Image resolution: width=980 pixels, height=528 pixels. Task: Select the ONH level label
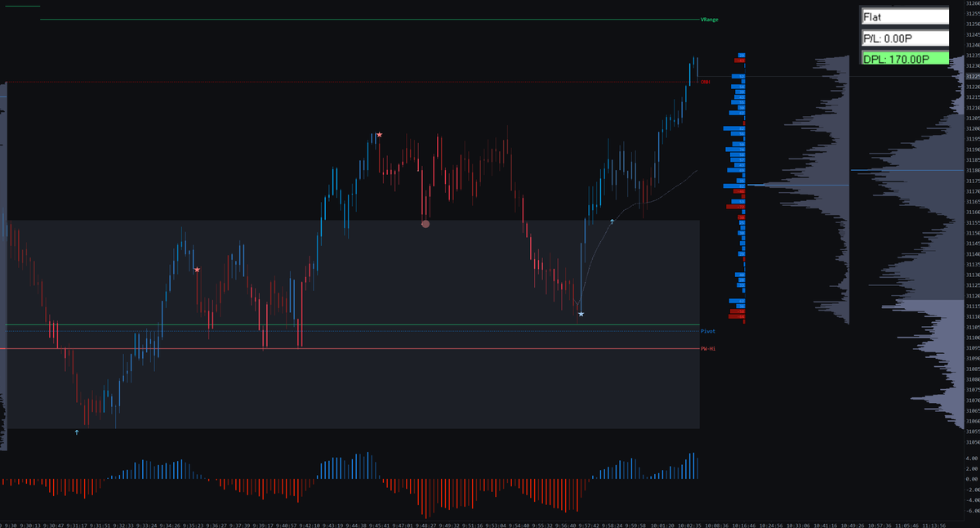(706, 82)
